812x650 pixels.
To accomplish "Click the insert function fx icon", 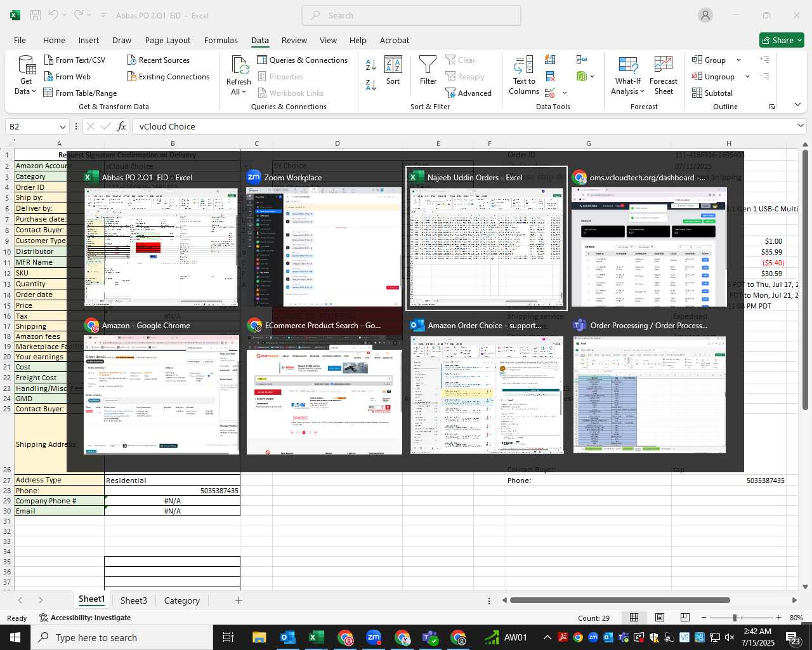I will click(122, 126).
